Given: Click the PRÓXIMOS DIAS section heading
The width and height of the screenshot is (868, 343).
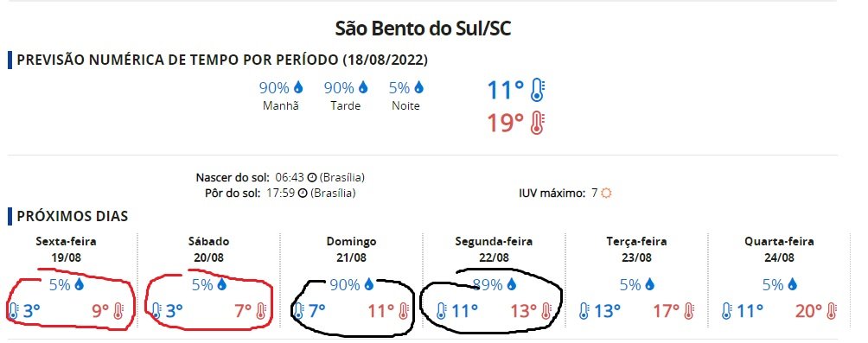Looking at the screenshot, I should coord(73,216).
